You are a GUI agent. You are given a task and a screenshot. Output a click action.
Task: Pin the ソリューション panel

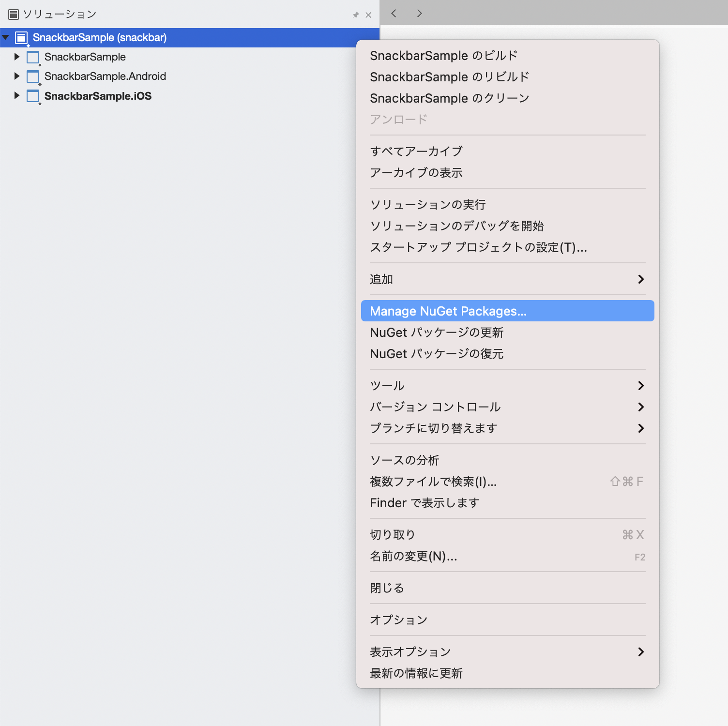(x=356, y=15)
